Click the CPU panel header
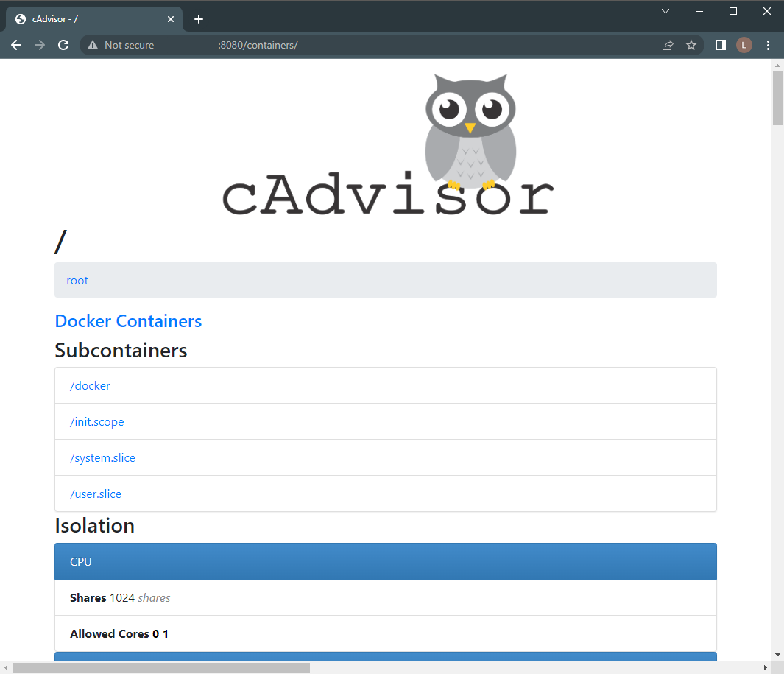The height and width of the screenshot is (674, 784). (386, 561)
